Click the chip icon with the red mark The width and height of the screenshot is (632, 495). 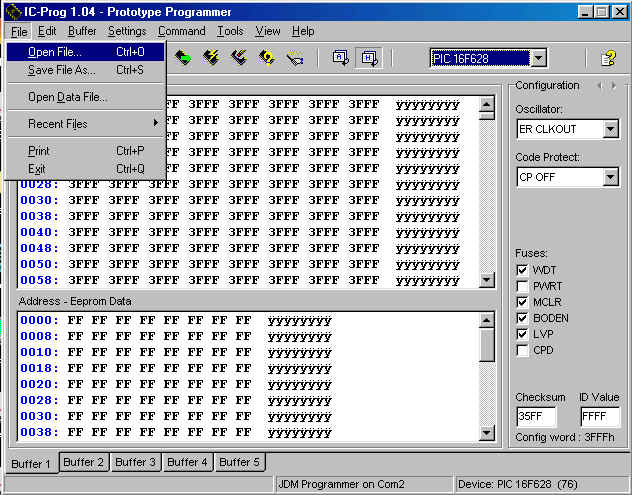click(x=239, y=58)
